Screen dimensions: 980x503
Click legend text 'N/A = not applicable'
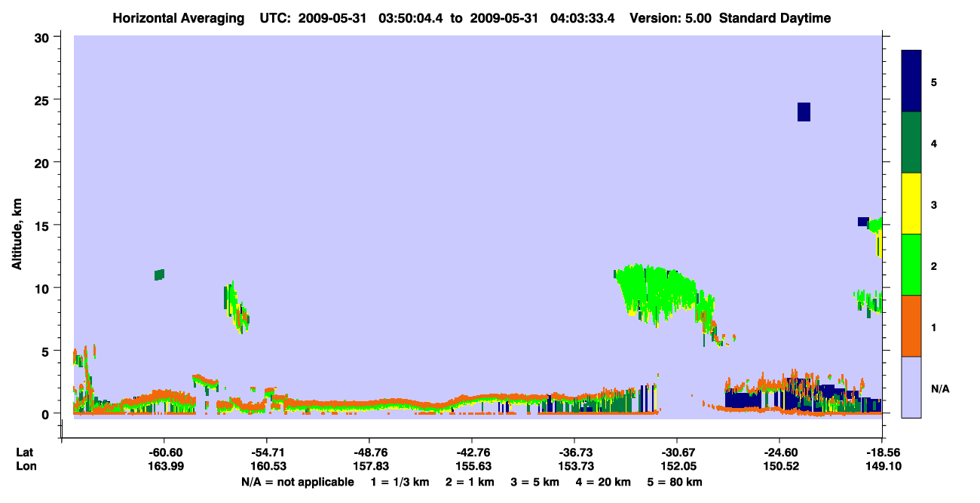(x=298, y=481)
